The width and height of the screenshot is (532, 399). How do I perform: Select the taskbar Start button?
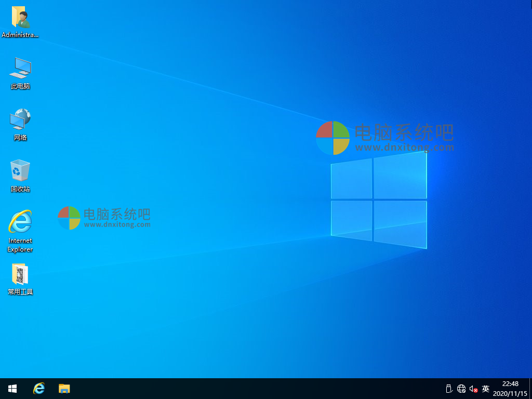click(12, 388)
